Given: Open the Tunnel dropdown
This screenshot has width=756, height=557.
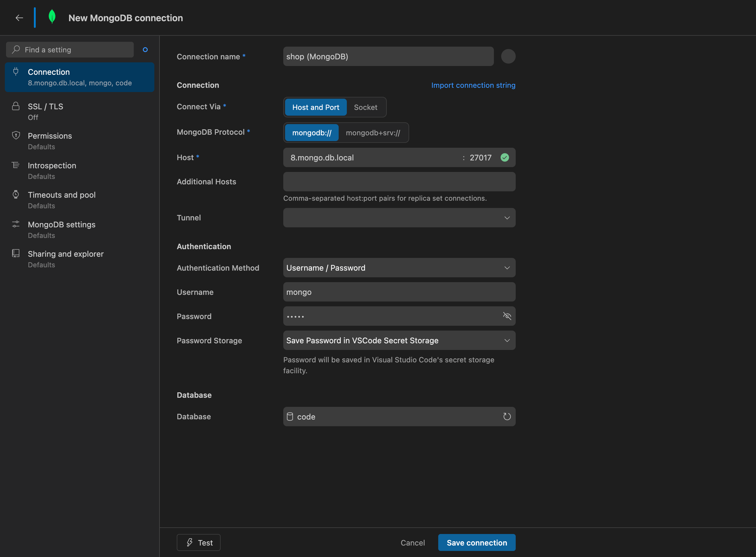Looking at the screenshot, I should (399, 218).
